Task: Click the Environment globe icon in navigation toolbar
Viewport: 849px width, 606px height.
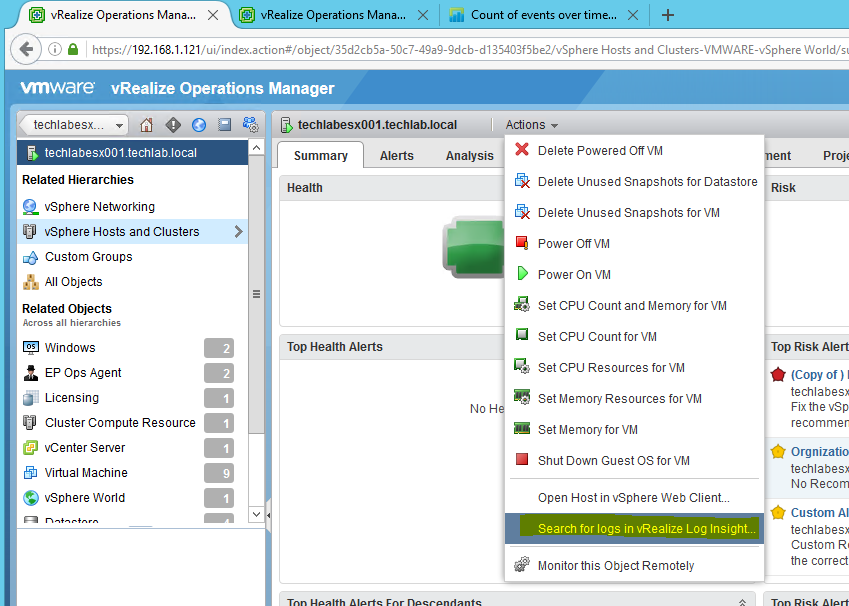Action: pyautogui.click(x=199, y=125)
